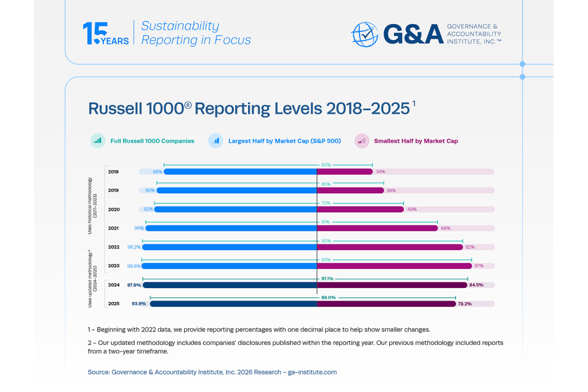Click 'Uses historical methodology (2011–2023)' vertical label
588x392 pixels.
point(92,206)
